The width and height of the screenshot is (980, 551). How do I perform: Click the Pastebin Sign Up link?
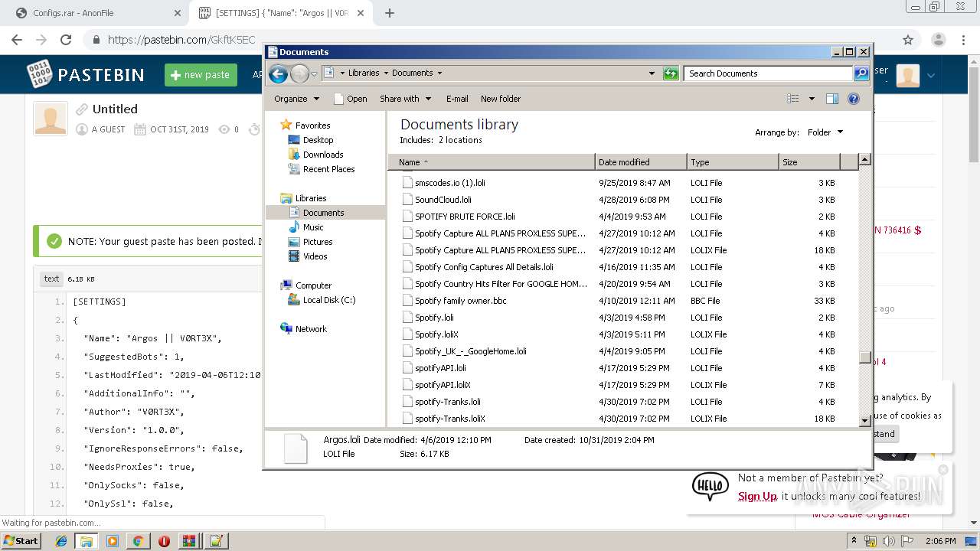757,496
